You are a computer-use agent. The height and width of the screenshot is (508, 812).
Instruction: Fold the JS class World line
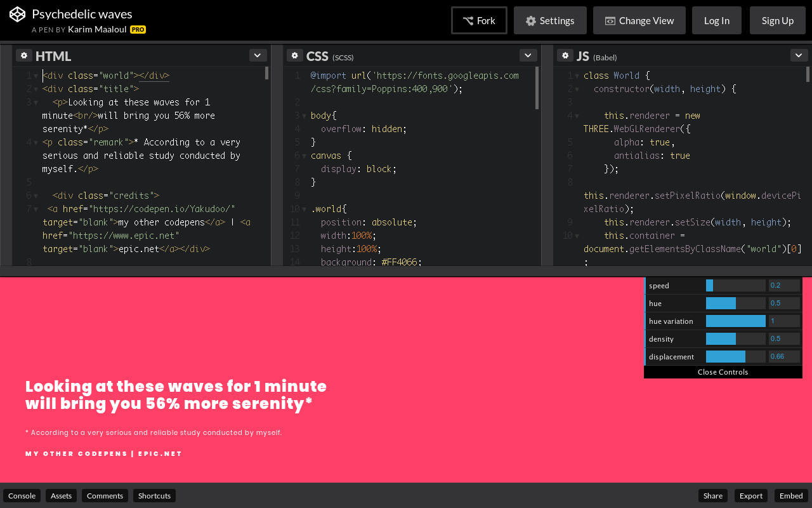click(x=577, y=76)
